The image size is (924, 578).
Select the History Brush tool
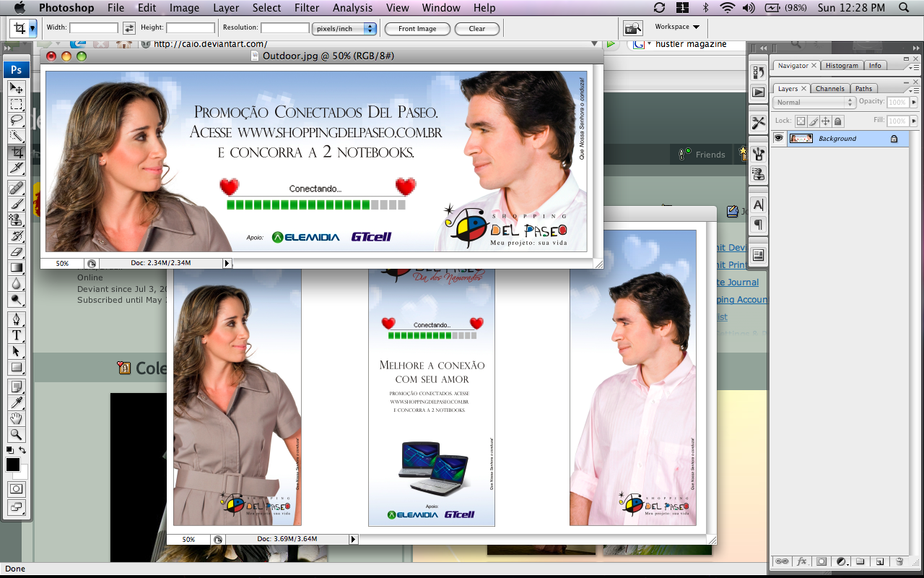click(x=16, y=236)
